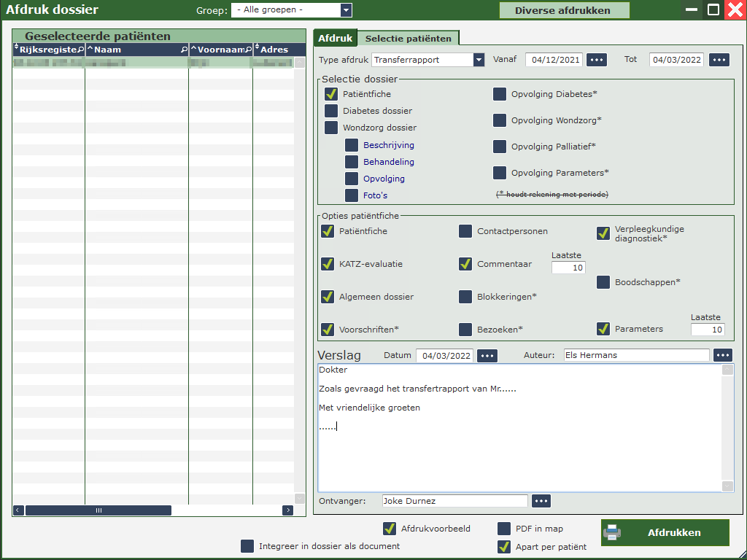The image size is (747, 560).
Task: Open date picker for Vanaf date
Action: [597, 60]
